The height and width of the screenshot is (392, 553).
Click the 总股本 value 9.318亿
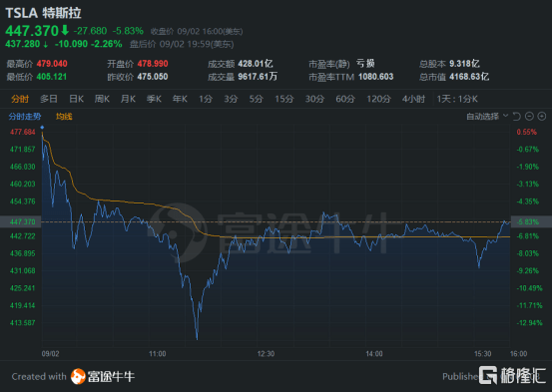pyautogui.click(x=464, y=64)
